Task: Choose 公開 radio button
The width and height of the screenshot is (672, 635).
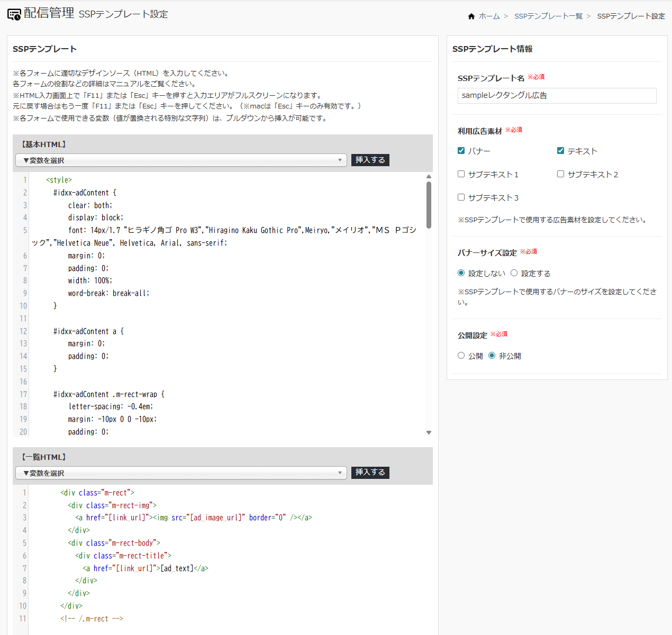Action: [x=461, y=356]
